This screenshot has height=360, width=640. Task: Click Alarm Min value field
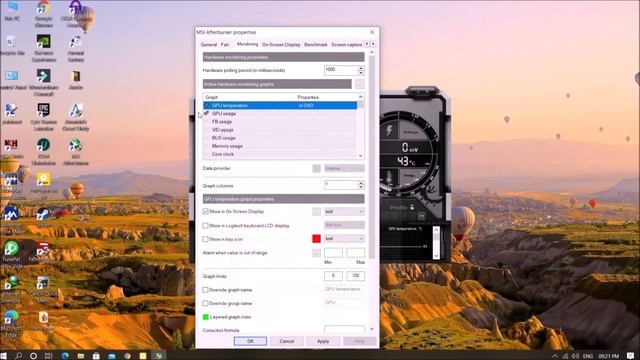point(333,253)
